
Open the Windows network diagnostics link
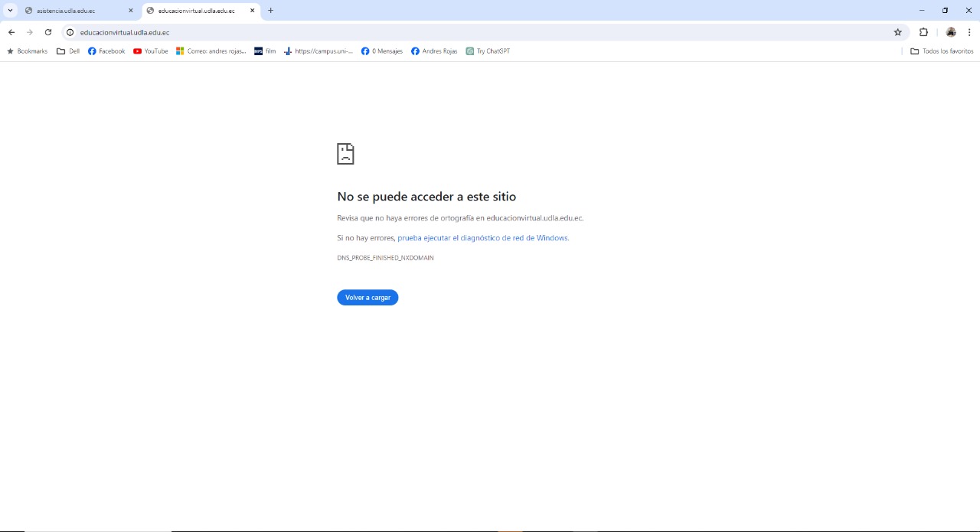[x=482, y=238]
